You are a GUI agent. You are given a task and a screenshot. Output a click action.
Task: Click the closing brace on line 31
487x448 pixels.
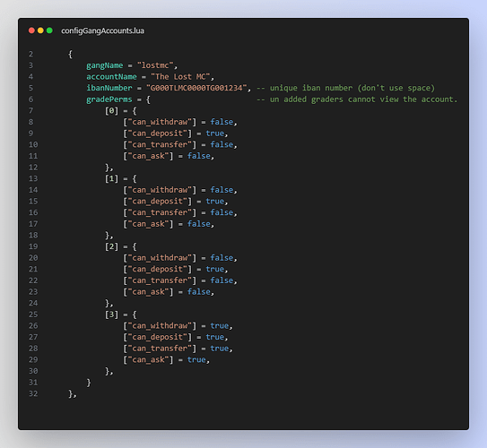(x=89, y=383)
